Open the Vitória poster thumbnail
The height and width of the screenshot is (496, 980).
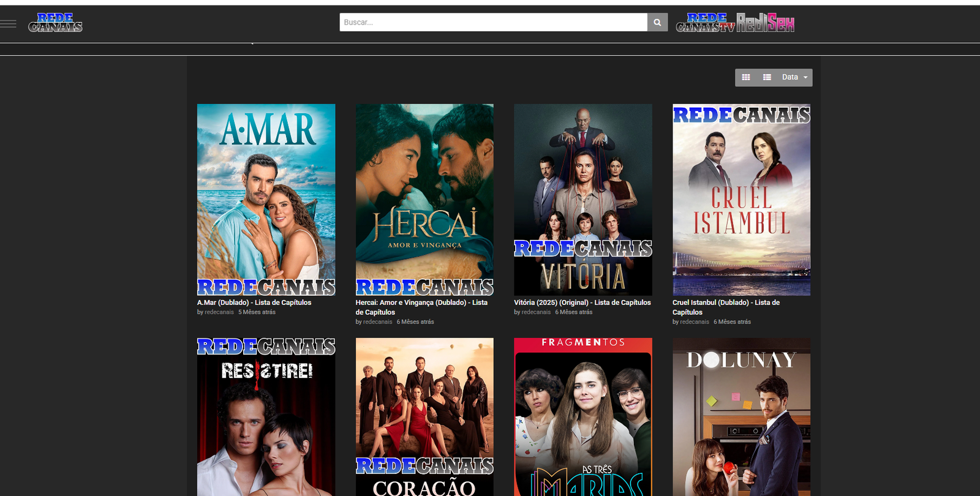(583, 200)
